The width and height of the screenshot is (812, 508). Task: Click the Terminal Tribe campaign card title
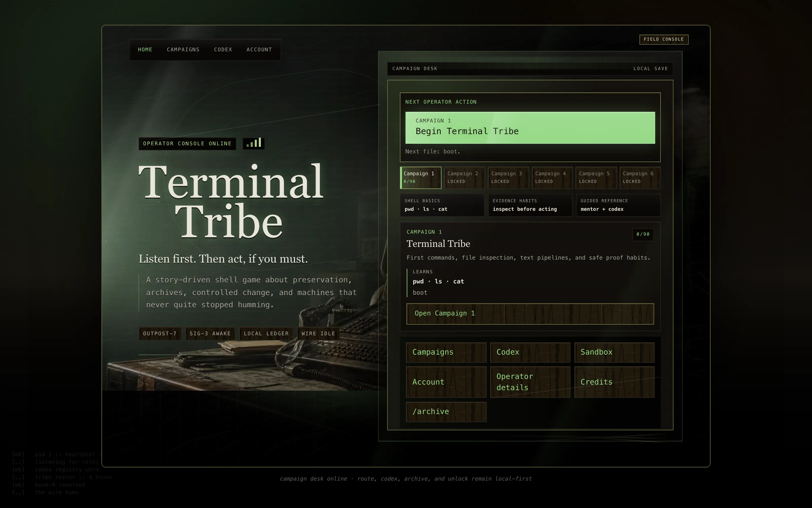(438, 244)
